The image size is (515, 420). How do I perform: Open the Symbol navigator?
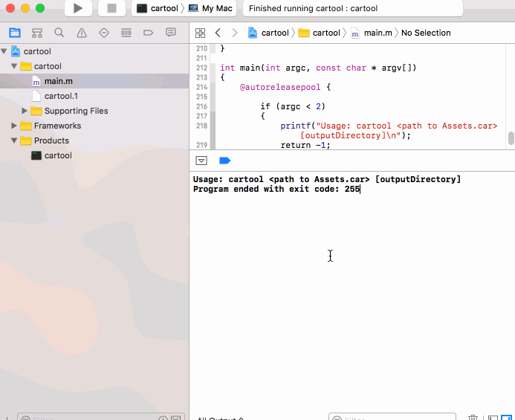click(x=37, y=33)
